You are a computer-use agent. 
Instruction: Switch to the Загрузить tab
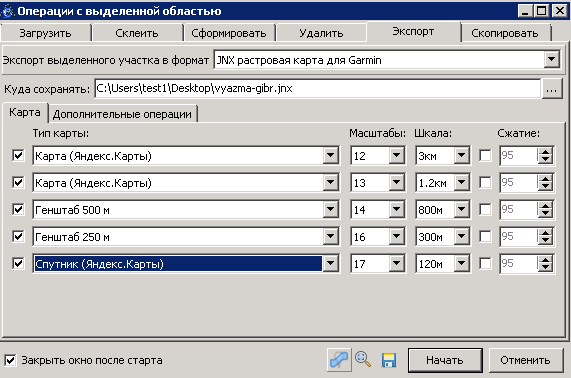pyautogui.click(x=46, y=33)
